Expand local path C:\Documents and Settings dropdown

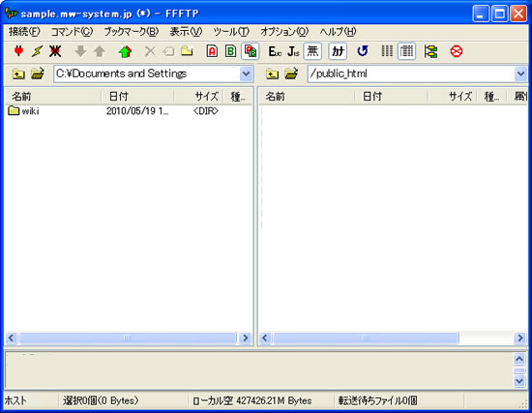(x=247, y=74)
